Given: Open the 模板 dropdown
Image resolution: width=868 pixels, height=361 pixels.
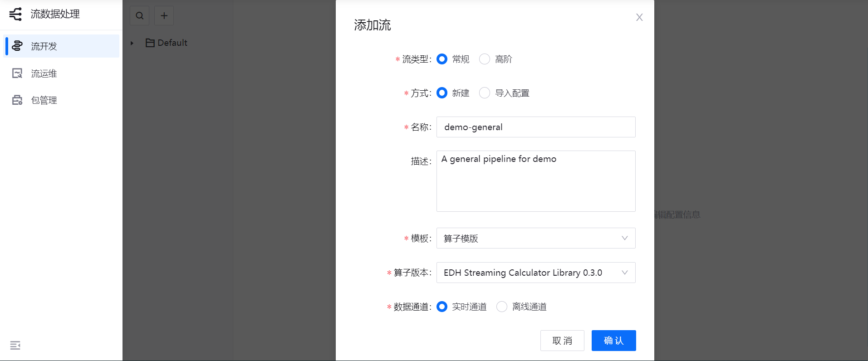Looking at the screenshot, I should [x=535, y=239].
